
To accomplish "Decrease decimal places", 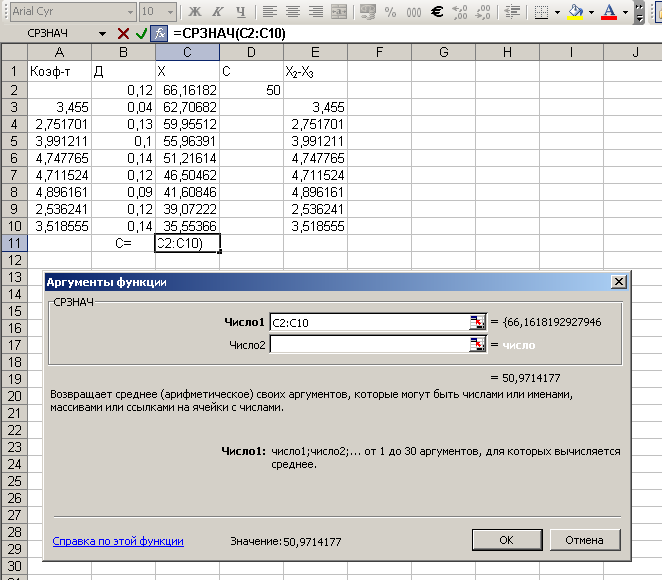I will (x=483, y=11).
